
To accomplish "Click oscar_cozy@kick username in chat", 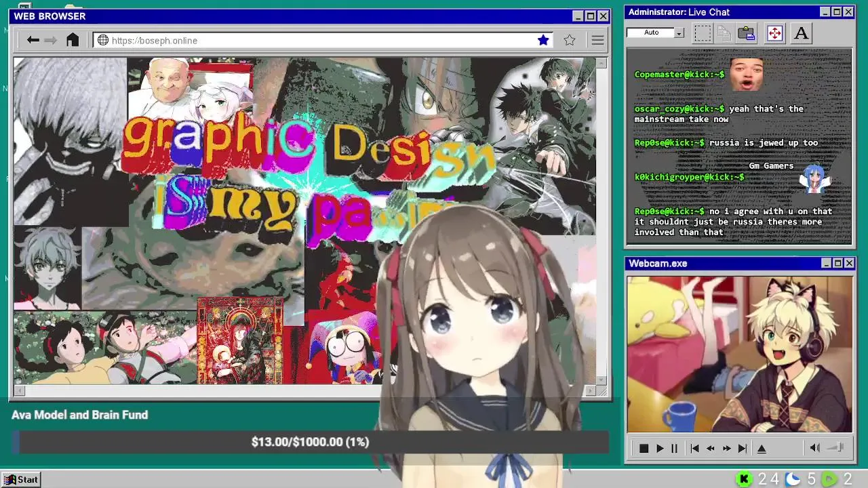I will click(x=679, y=108).
